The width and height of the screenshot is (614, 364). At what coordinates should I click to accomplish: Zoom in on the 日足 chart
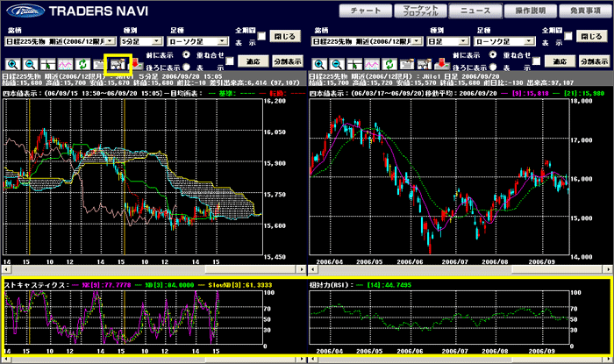point(319,64)
